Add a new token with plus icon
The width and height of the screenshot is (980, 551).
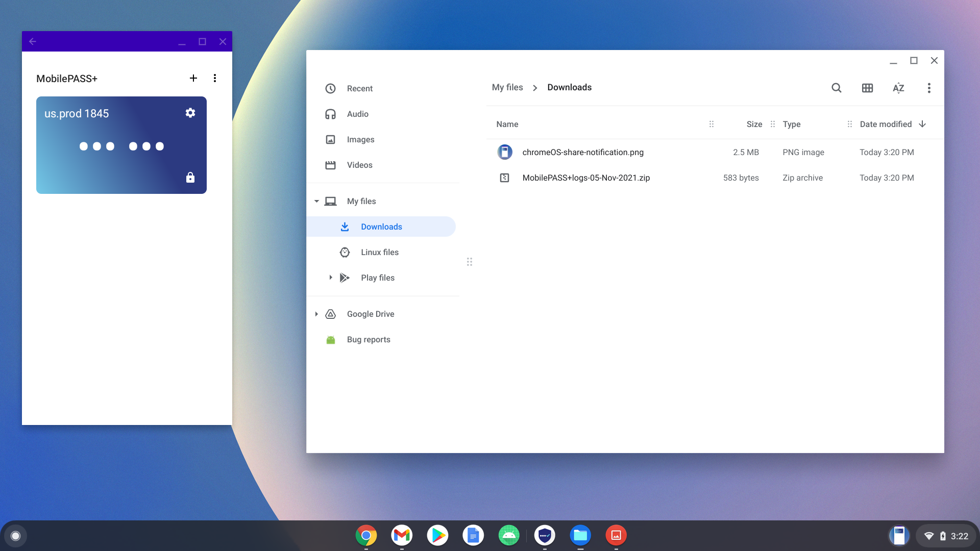(x=193, y=78)
